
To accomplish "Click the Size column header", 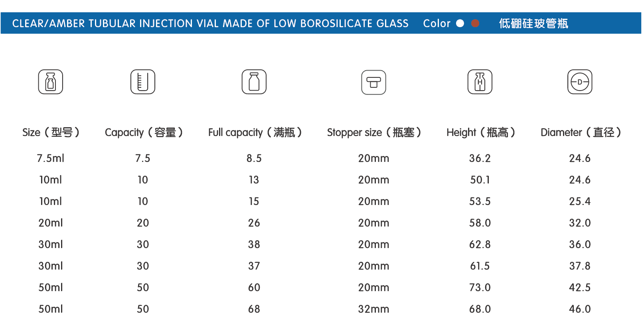I will point(51,132).
